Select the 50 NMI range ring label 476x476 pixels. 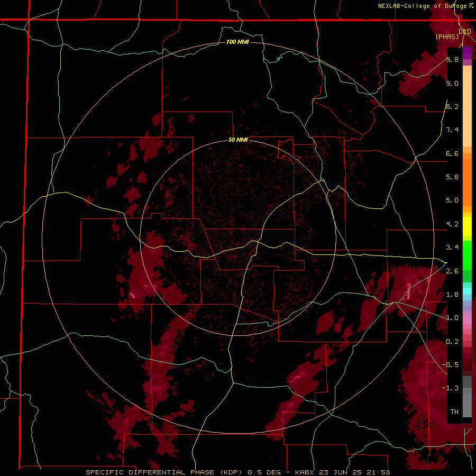[238, 140]
